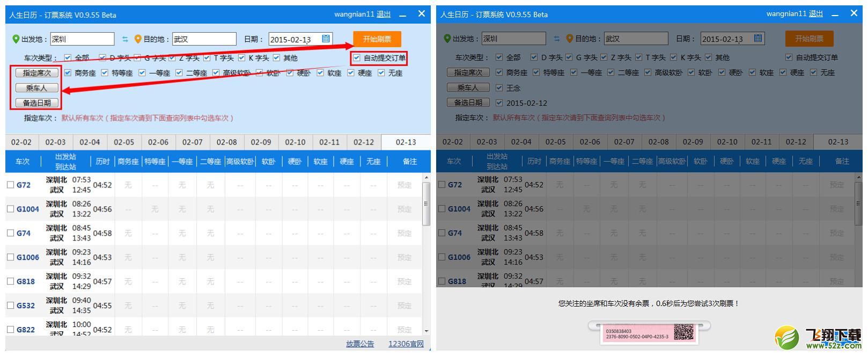Toggle D字头 checkbox in left window

click(102, 58)
